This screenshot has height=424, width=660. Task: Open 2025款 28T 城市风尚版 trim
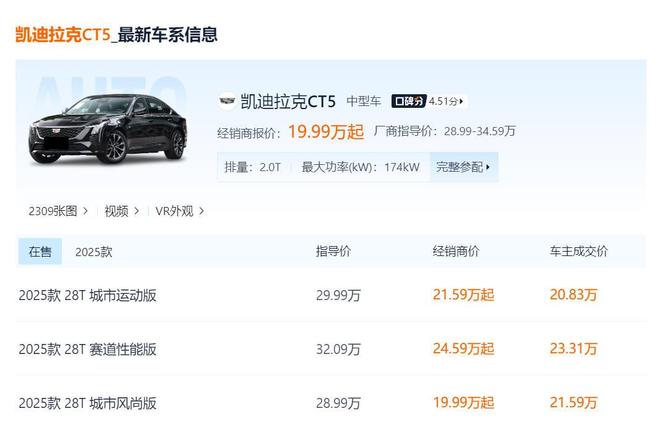[x=88, y=403]
